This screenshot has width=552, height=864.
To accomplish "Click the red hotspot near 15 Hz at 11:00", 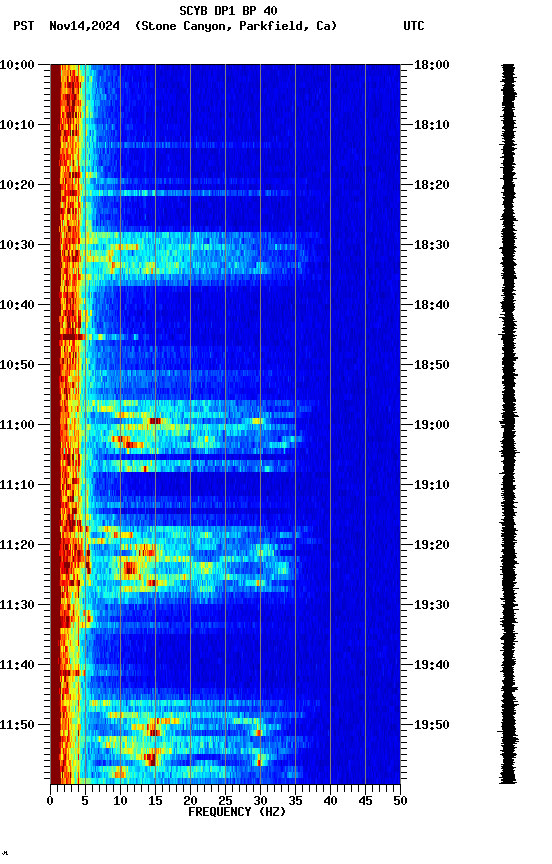I will [x=155, y=421].
